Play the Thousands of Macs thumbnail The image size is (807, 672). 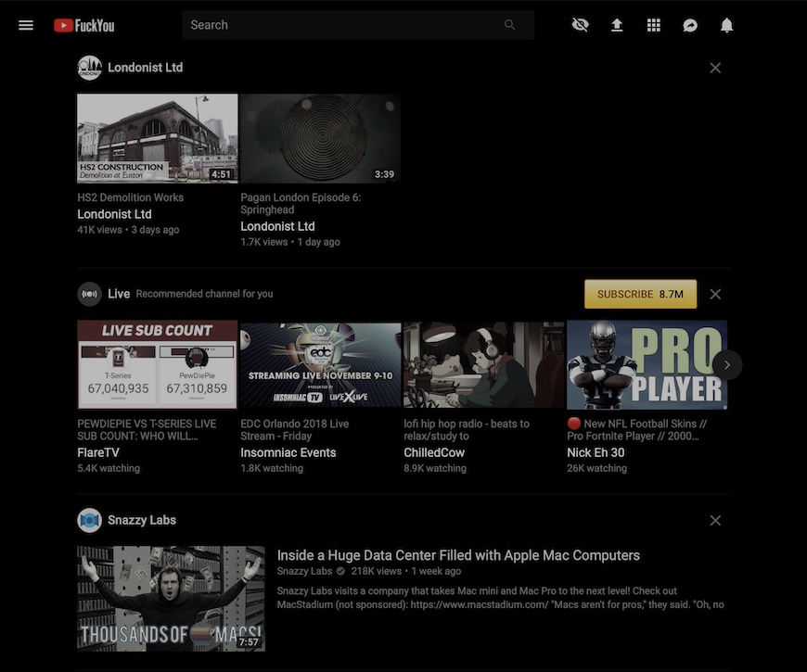171,599
